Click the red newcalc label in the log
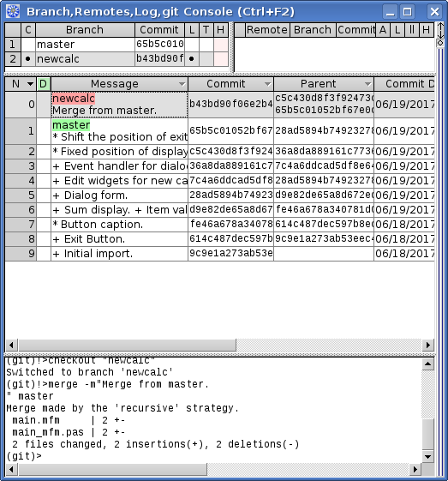Viewport: 448px width, 481px height. [x=74, y=99]
